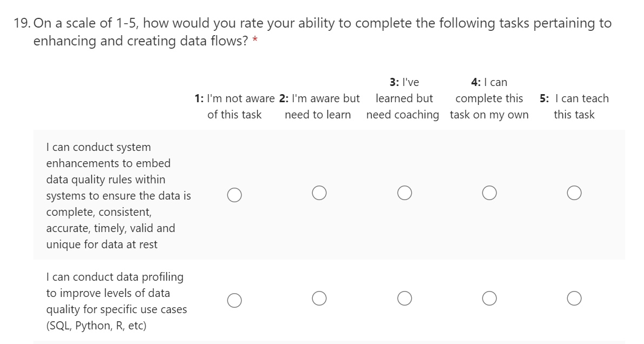The image size is (644, 344).
Task: Rate data profiling row as 1: not aware
Action: pyautogui.click(x=234, y=300)
